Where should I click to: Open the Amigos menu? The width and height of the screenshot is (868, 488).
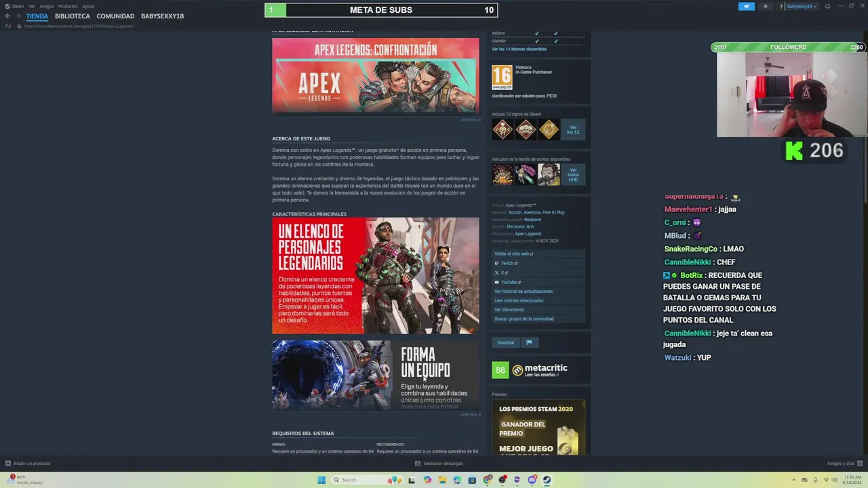[47, 6]
